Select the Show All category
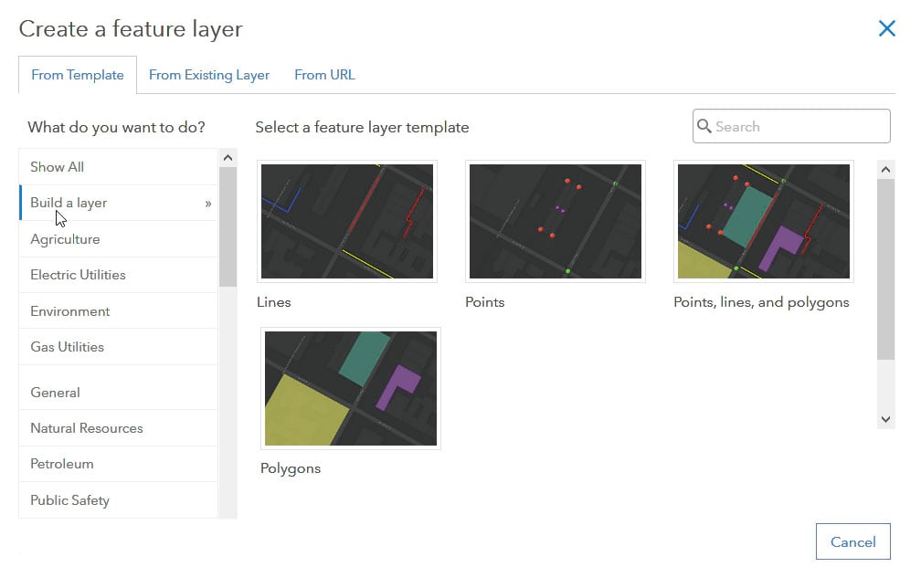The width and height of the screenshot is (921, 588). (x=119, y=167)
